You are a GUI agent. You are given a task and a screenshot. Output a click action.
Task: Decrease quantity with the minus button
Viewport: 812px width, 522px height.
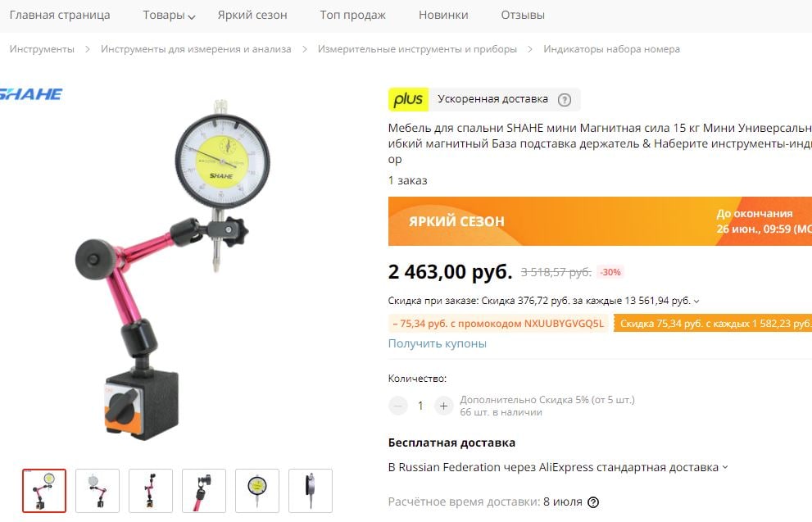pyautogui.click(x=397, y=406)
